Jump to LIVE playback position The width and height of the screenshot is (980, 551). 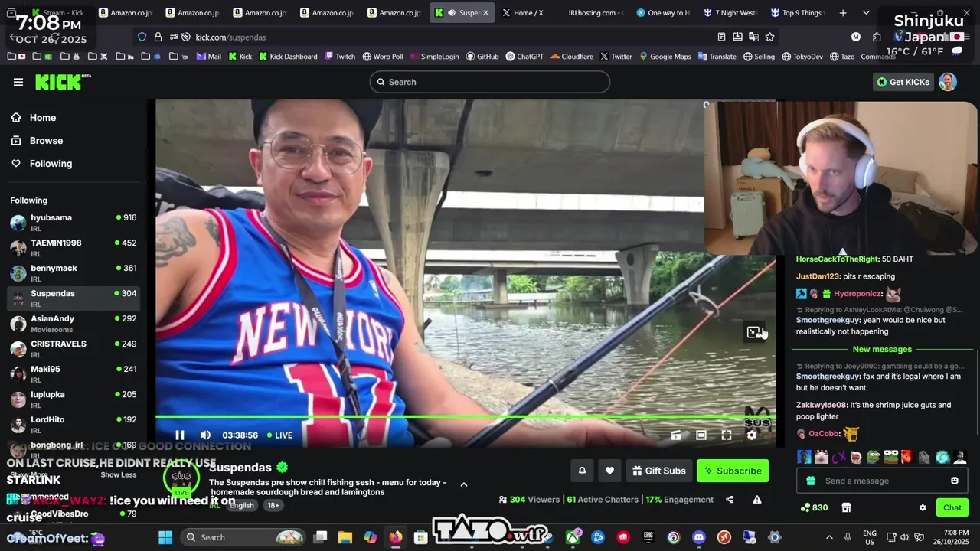[x=279, y=435]
